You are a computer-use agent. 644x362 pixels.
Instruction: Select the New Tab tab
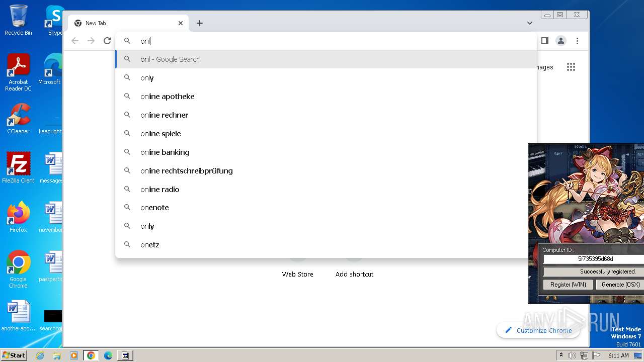pos(128,23)
